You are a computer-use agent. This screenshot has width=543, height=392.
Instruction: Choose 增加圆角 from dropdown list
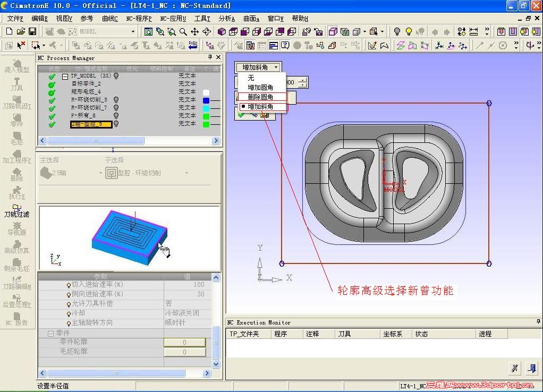coord(262,87)
